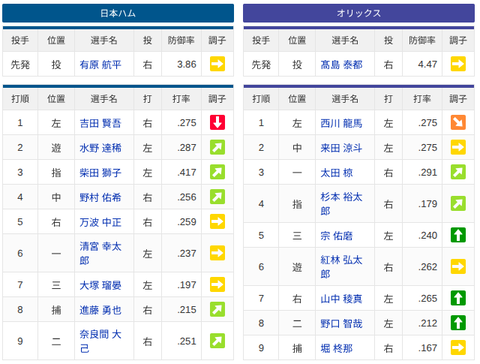This screenshot has width=480, height=364.
Task: Click 杉本 裕太郎's condition arrow icon
Action: click(458, 203)
